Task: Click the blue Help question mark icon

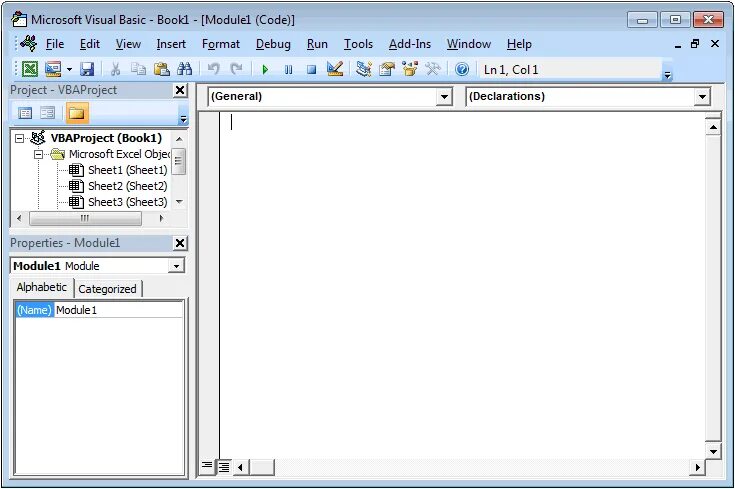Action: [x=462, y=69]
